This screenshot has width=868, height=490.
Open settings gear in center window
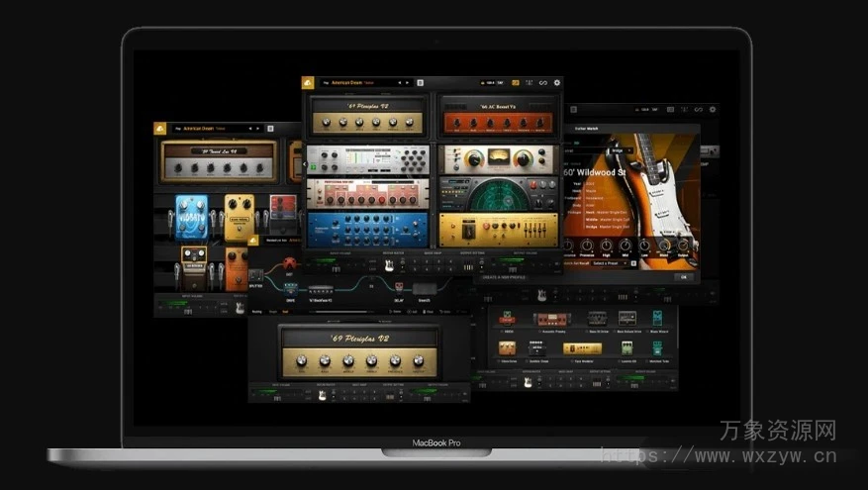click(x=557, y=82)
